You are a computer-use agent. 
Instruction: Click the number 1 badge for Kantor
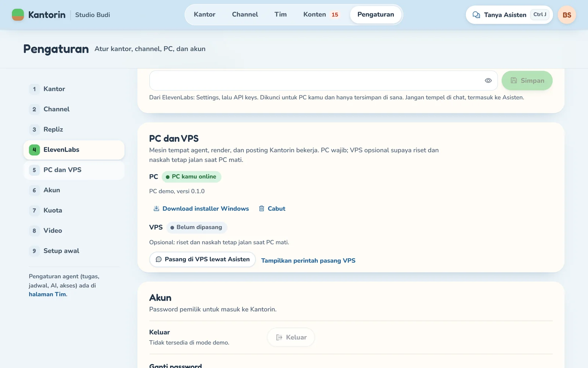point(34,89)
